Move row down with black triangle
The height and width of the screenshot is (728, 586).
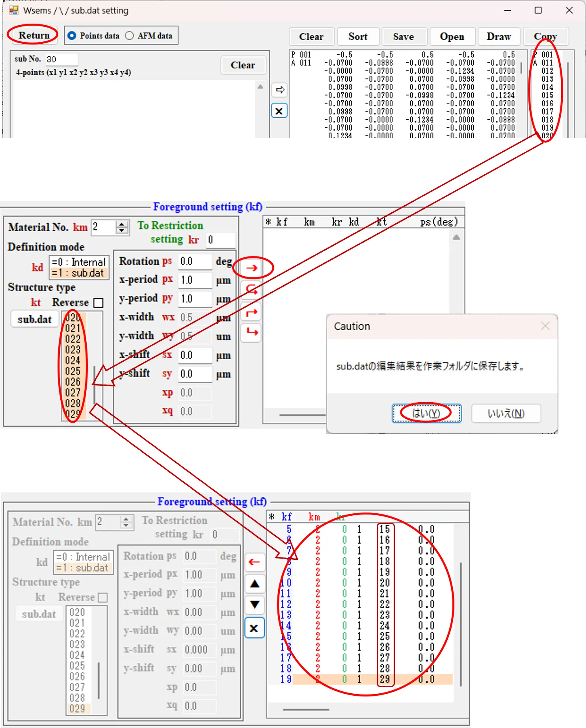click(255, 604)
